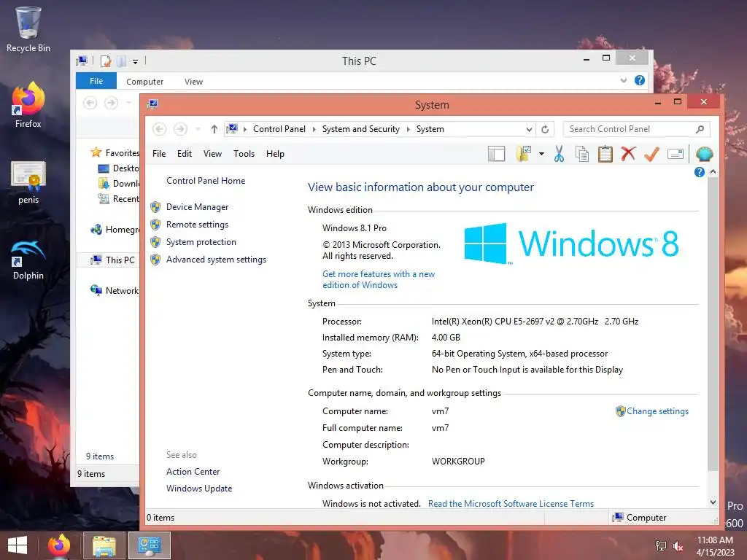Click the muted volume tray icon

point(678,546)
